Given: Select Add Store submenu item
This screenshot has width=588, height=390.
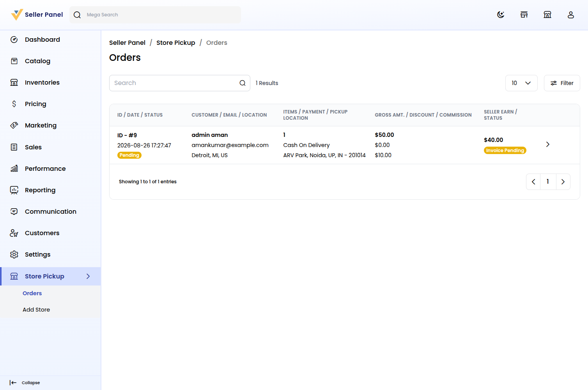Looking at the screenshot, I should click(x=36, y=310).
